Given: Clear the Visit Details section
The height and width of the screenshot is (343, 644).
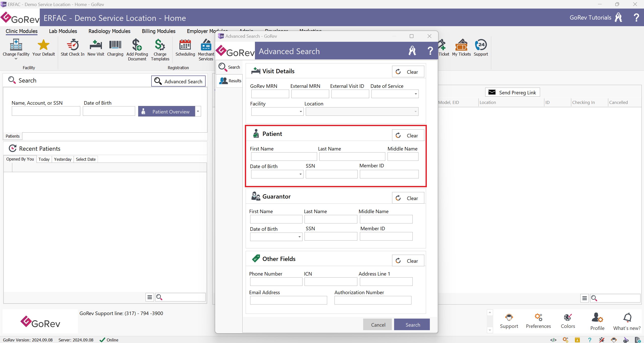Looking at the screenshot, I should pos(408,72).
